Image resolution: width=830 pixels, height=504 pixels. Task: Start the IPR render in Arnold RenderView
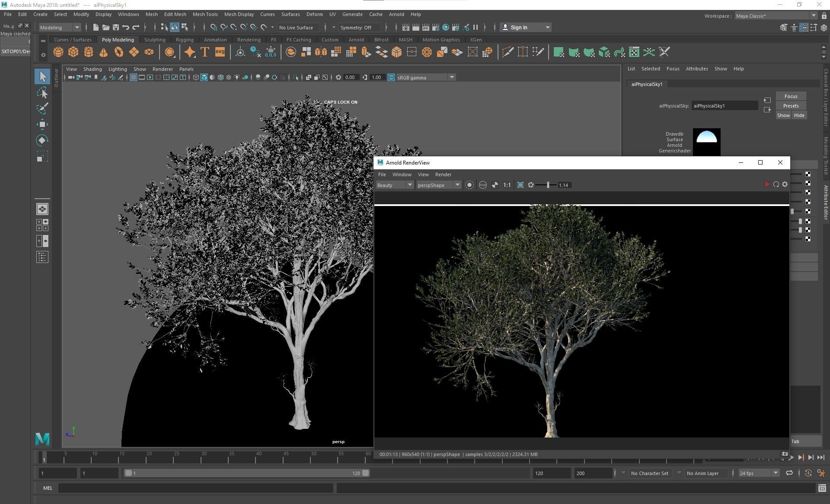pyautogui.click(x=767, y=184)
